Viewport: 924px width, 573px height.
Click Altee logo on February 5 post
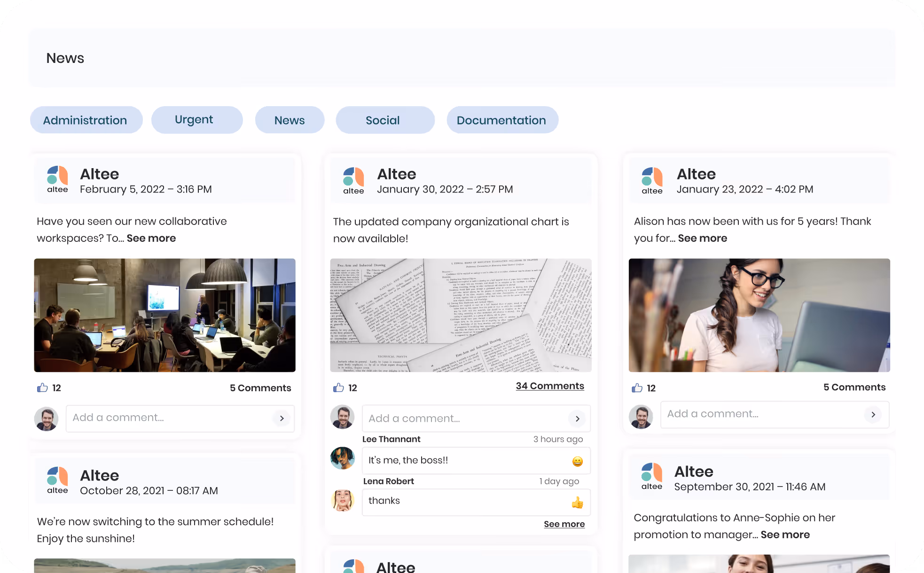(x=57, y=179)
